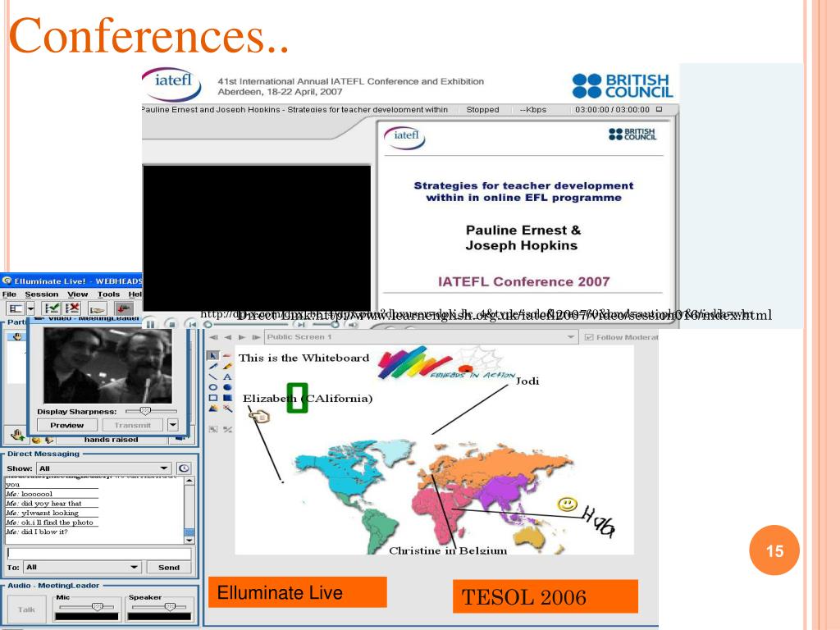Click the Preview video button
Image resolution: width=840 pixels, height=630 pixels.
point(67,425)
